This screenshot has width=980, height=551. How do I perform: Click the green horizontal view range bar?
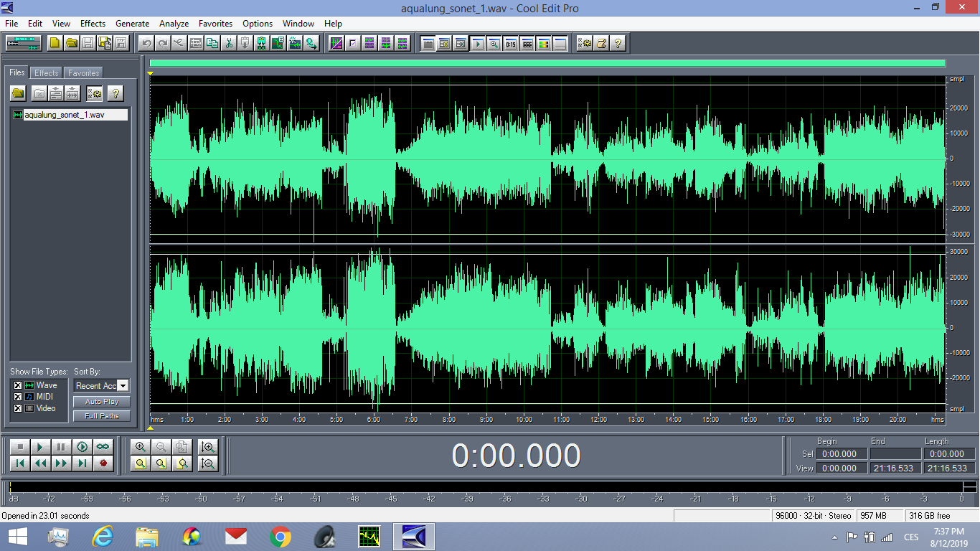pyautogui.click(x=547, y=63)
